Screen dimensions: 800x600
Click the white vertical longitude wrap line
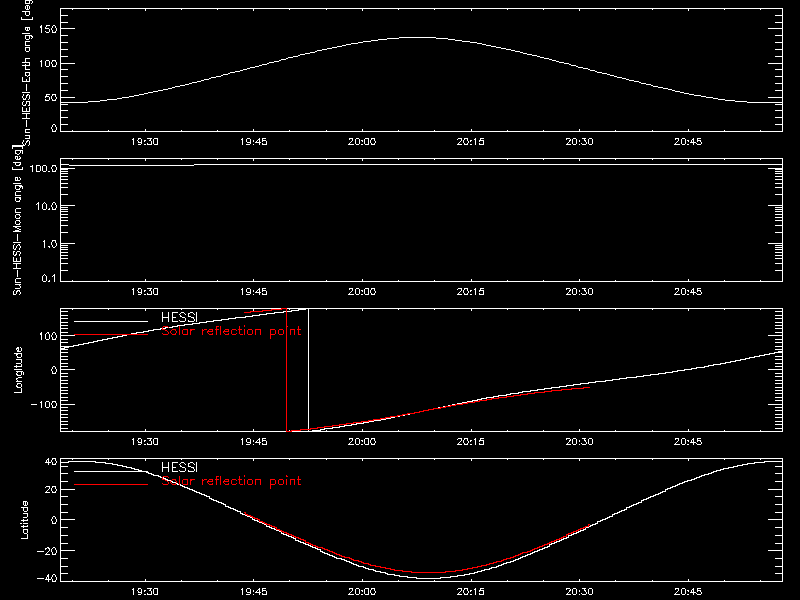click(308, 370)
